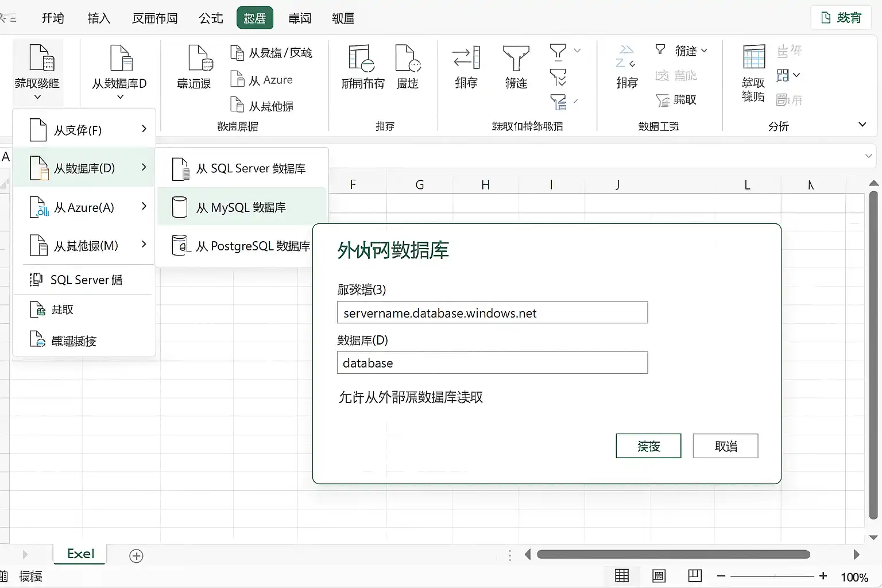Viewport: 882px width, 588px height.
Task: Expand formula bar chevron
Action: point(868,156)
